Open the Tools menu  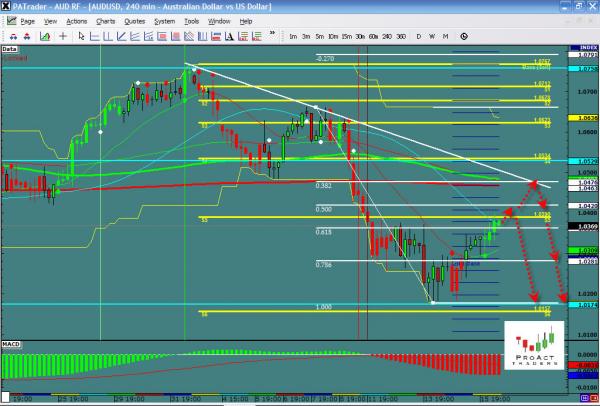point(191,20)
